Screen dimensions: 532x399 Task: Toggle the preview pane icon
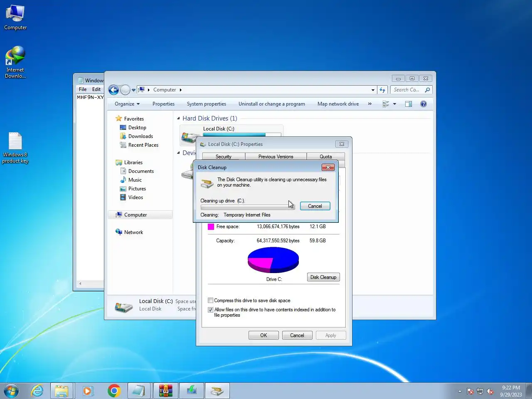tap(409, 104)
